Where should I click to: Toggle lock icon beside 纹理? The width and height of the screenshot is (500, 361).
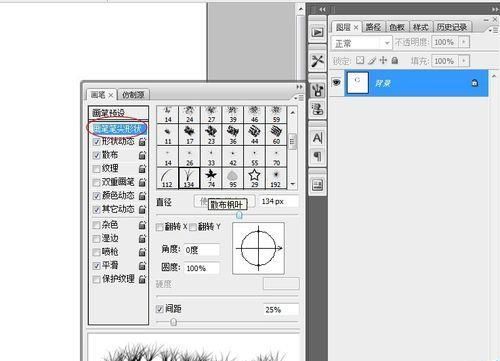point(142,169)
